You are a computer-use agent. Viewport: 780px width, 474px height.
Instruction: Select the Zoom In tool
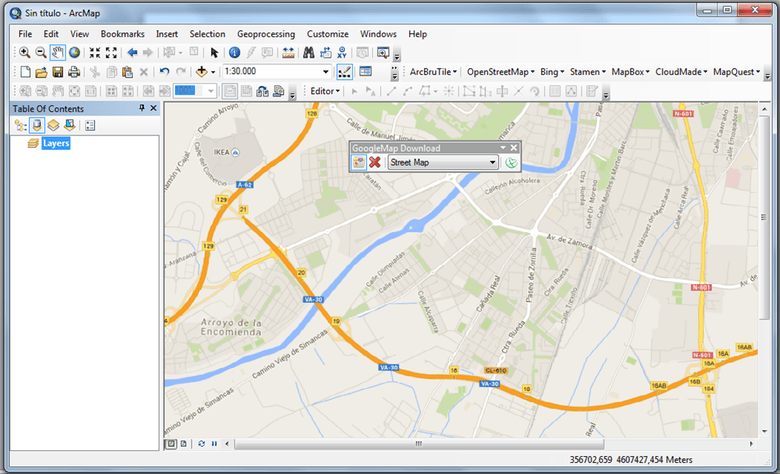(24, 52)
